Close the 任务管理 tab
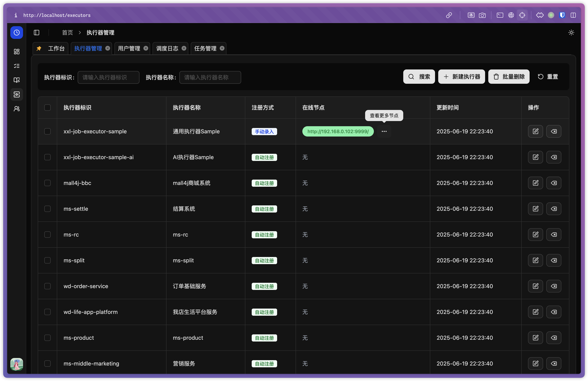The width and height of the screenshot is (588, 381). 222,48
